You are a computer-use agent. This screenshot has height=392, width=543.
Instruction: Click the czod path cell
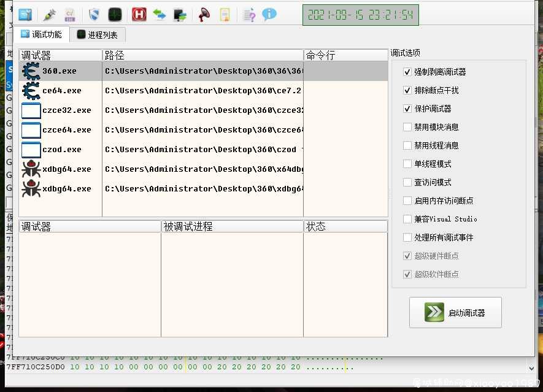(x=203, y=150)
